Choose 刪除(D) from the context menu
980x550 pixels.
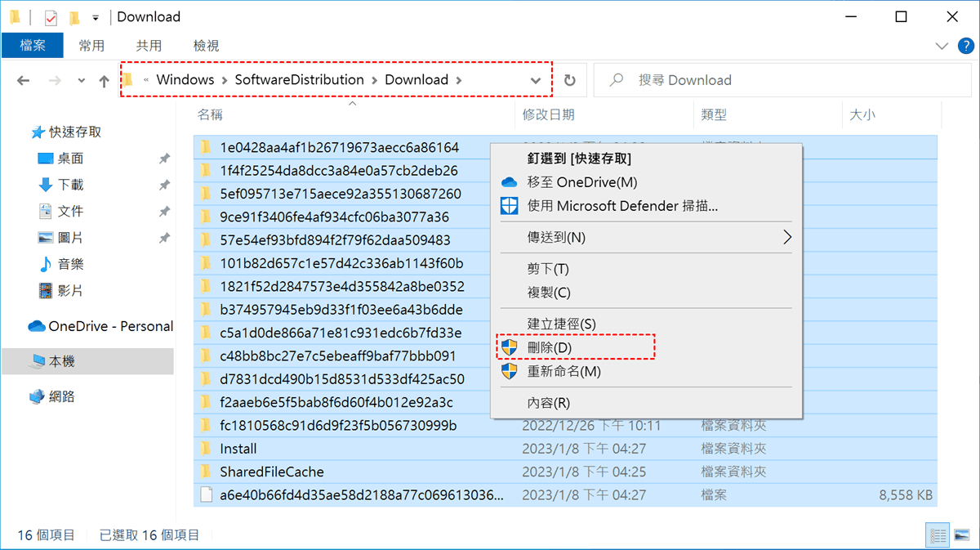[x=550, y=347]
